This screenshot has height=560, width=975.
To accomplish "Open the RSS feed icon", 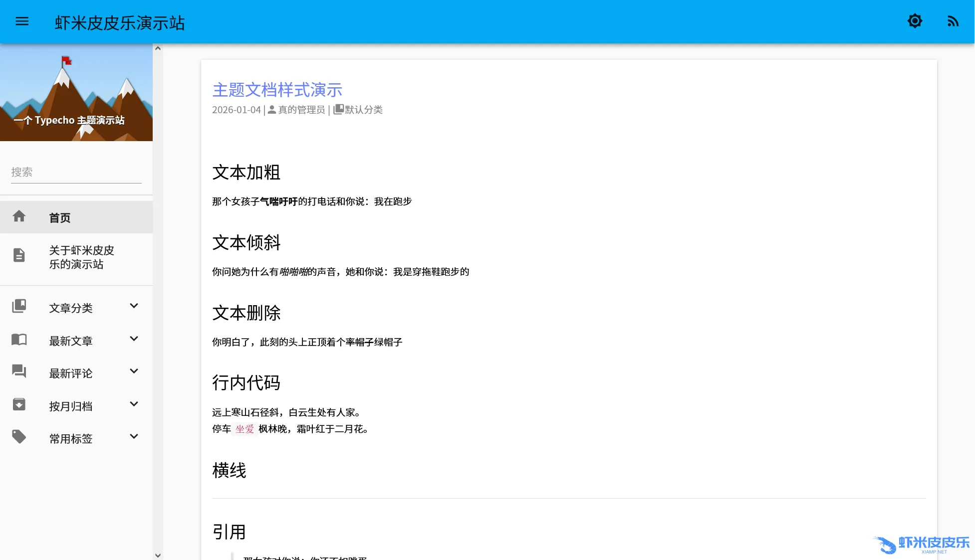I will (953, 21).
